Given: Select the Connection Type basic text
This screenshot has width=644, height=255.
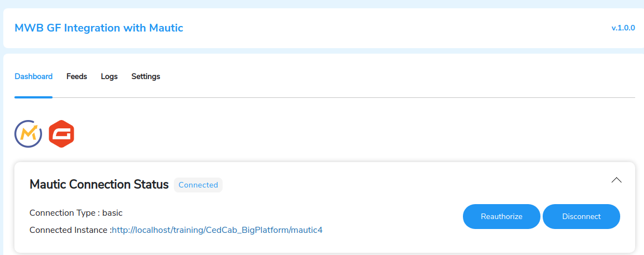Looking at the screenshot, I should [76, 213].
